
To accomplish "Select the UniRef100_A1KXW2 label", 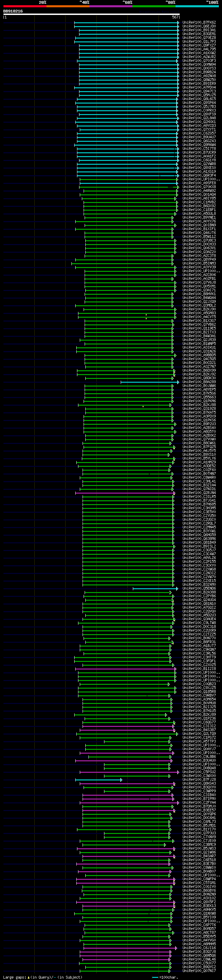I will (x=199, y=53).
